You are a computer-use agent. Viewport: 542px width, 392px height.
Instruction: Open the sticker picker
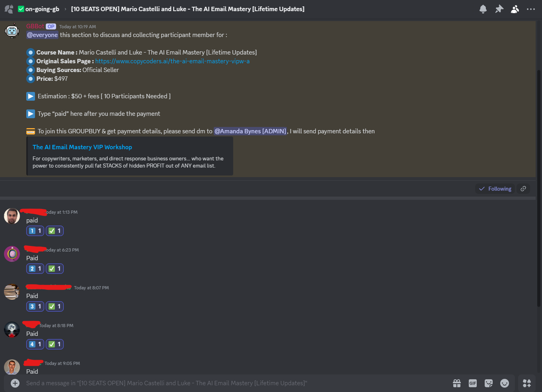[489, 383]
